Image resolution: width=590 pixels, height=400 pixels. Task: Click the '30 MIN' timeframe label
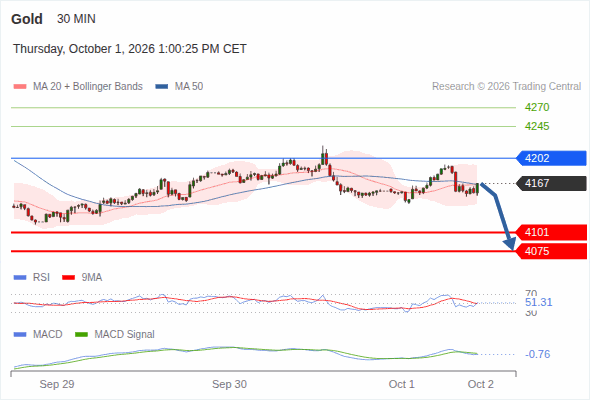click(76, 19)
